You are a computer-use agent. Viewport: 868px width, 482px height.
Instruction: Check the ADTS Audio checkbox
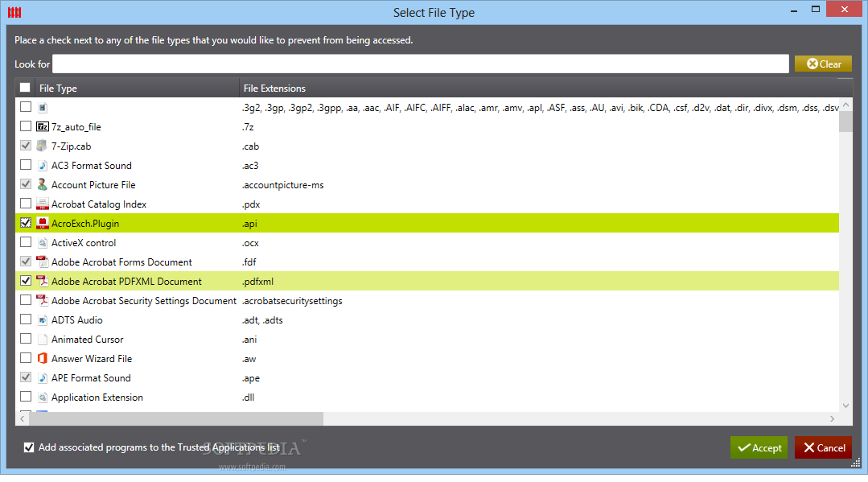(26, 319)
